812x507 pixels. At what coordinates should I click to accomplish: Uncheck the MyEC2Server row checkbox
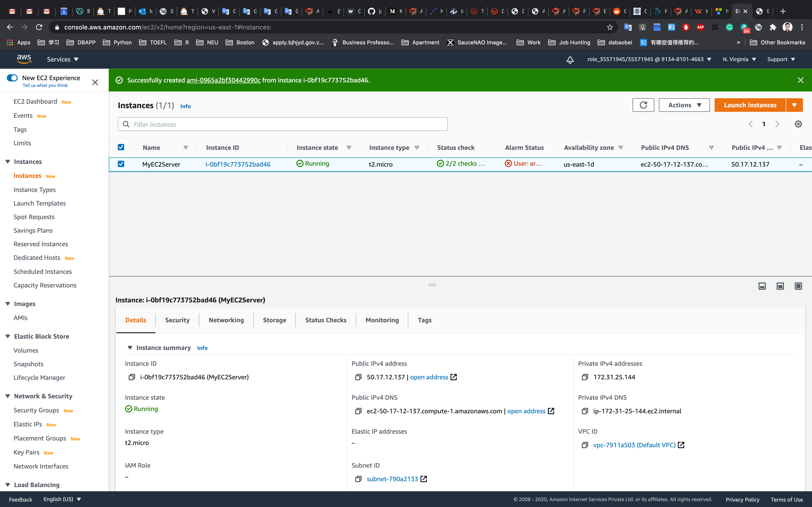pyautogui.click(x=121, y=164)
